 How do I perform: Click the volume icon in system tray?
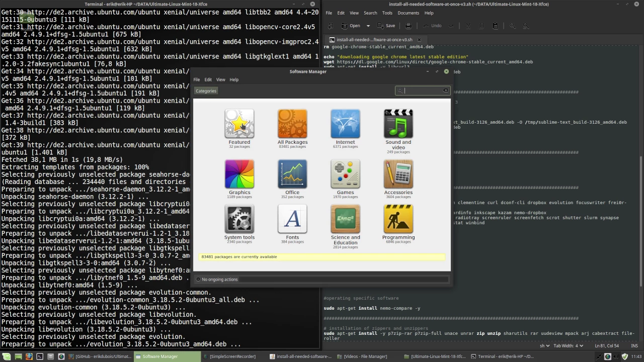point(616,356)
